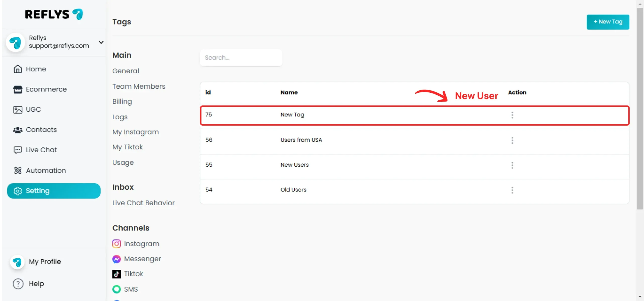This screenshot has width=644, height=301.
Task: Click the My Profile avatar icon
Action: (17, 262)
